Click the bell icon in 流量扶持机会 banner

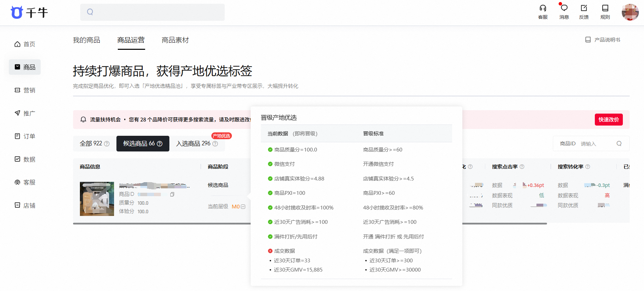coord(83,119)
